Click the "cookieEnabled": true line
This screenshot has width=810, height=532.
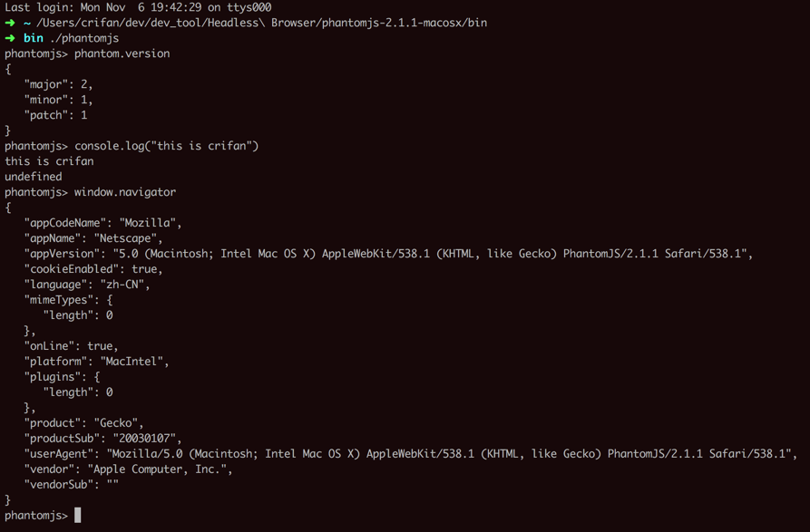tap(93, 269)
